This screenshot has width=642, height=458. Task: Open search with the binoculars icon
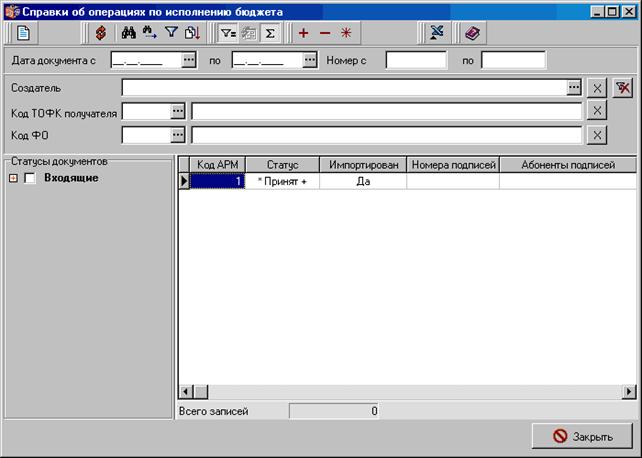click(129, 33)
